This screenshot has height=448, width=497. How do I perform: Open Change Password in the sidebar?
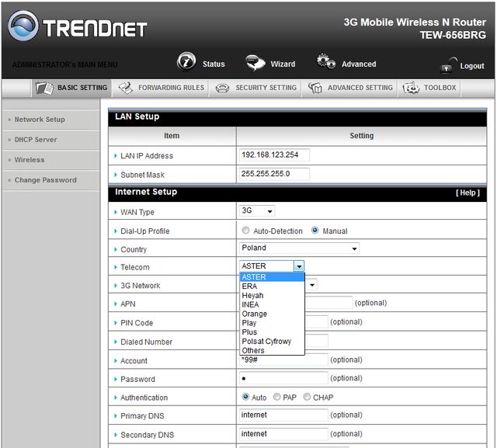click(46, 180)
